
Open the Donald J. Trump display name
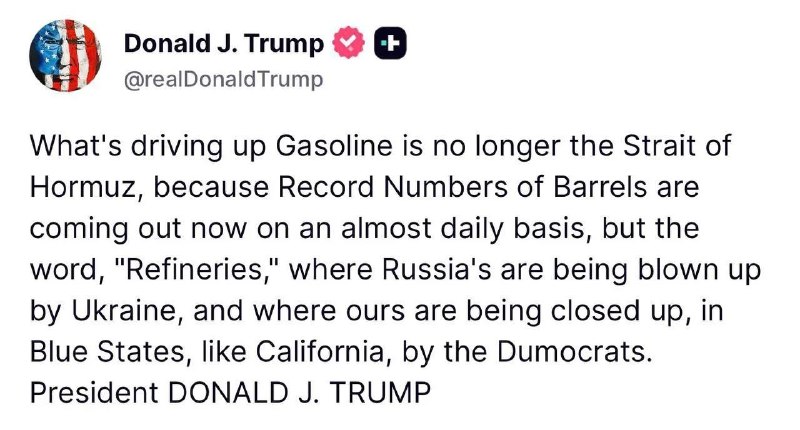click(x=224, y=43)
